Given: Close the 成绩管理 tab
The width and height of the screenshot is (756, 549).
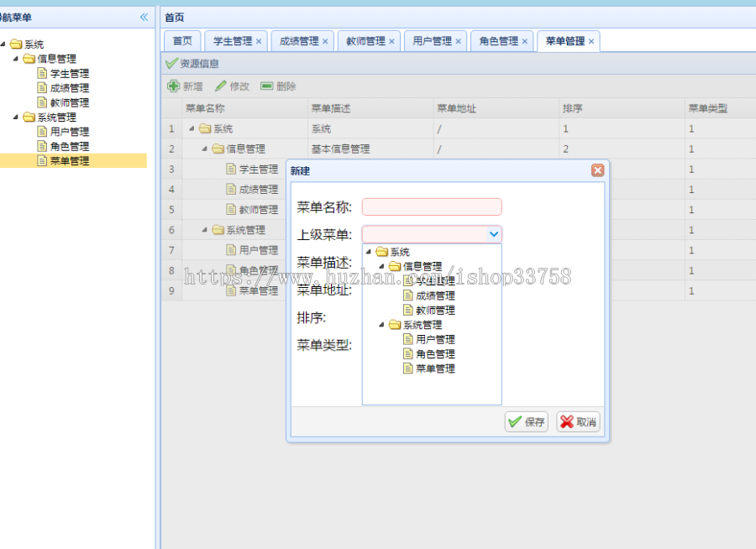Looking at the screenshot, I should [x=325, y=41].
